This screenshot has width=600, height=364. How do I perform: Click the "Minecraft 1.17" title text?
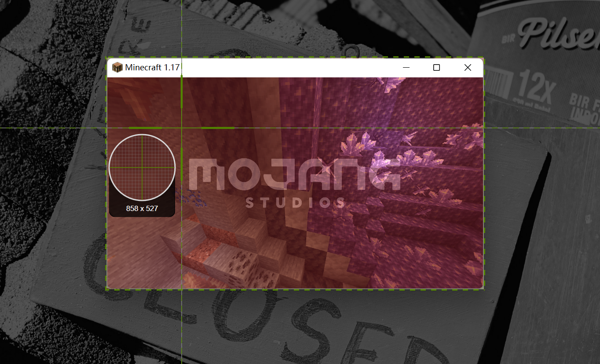(152, 67)
